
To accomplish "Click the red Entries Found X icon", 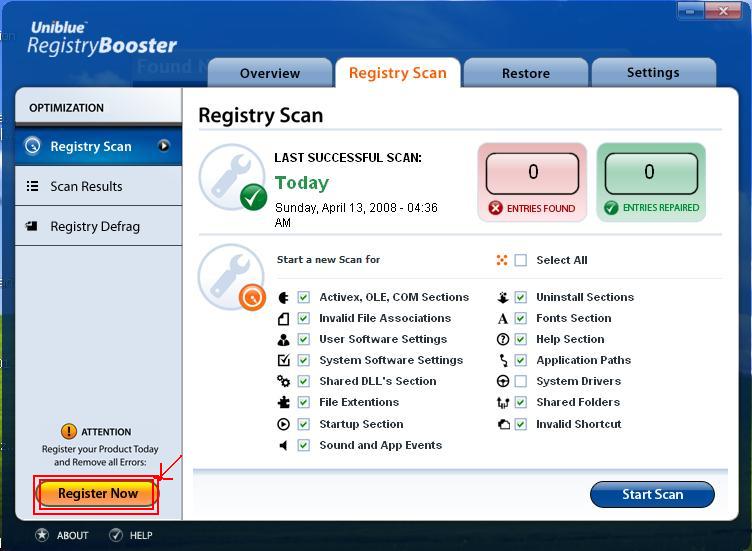I will [x=495, y=208].
